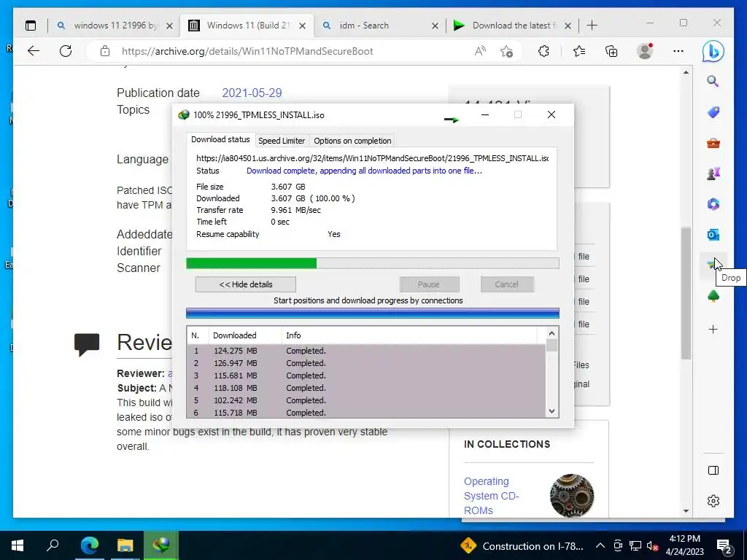Close the 'idm - Search' tab
The width and height of the screenshot is (747, 560).
(435, 26)
